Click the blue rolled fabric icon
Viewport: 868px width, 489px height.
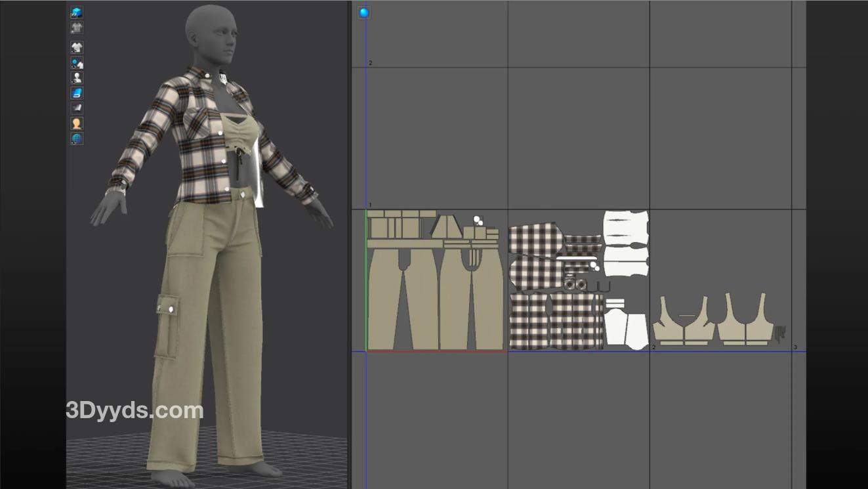pyautogui.click(x=77, y=93)
